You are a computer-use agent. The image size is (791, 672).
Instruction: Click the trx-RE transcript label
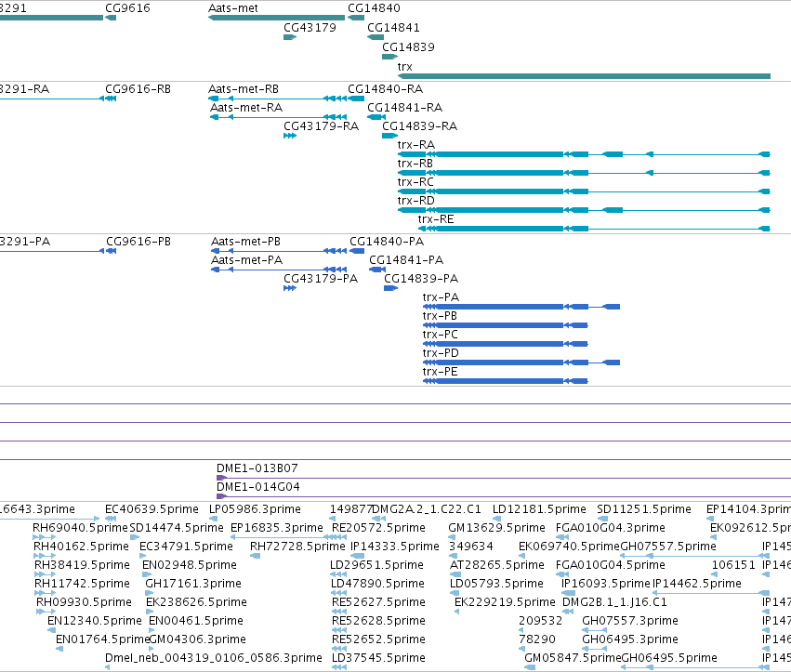click(436, 220)
